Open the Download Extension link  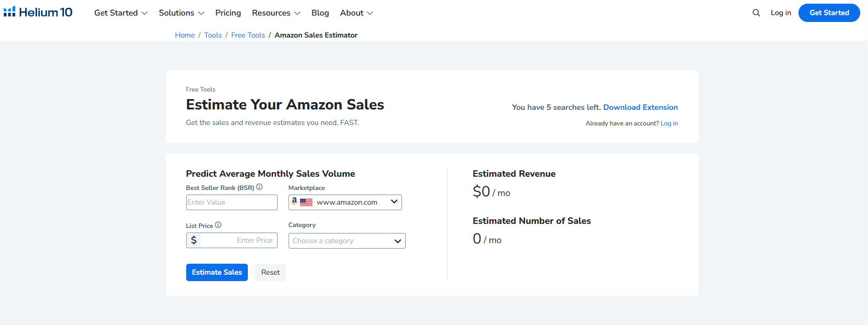coord(640,107)
